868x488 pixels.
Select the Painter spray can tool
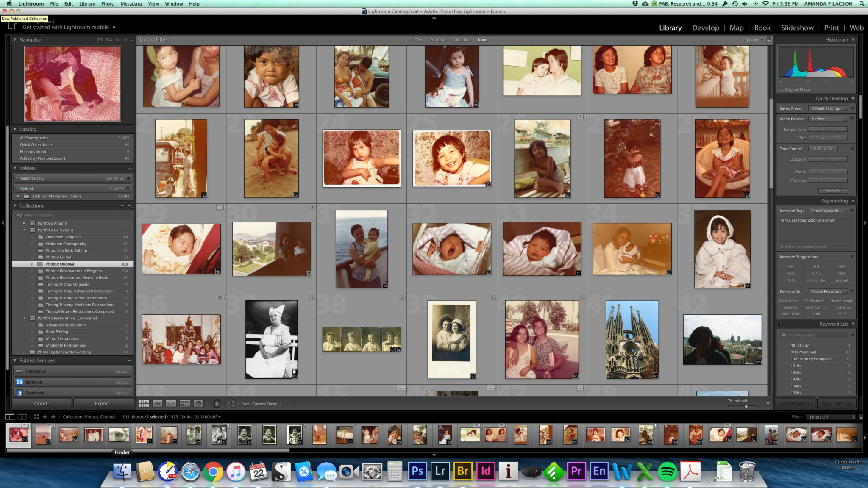pos(217,404)
